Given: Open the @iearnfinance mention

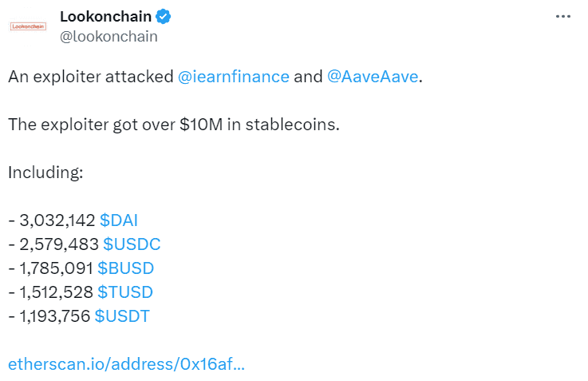Looking at the screenshot, I should point(233,77).
